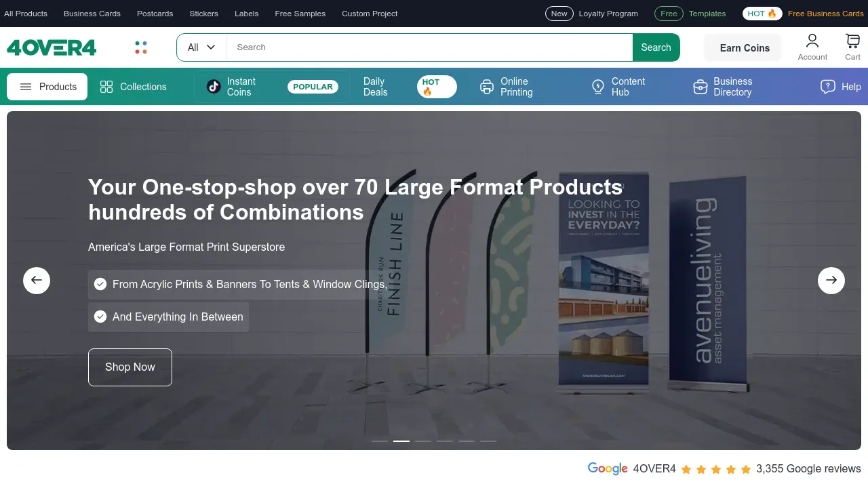Click the 3,355 Google reviews text
The width and height of the screenshot is (868, 488).
(808, 469)
